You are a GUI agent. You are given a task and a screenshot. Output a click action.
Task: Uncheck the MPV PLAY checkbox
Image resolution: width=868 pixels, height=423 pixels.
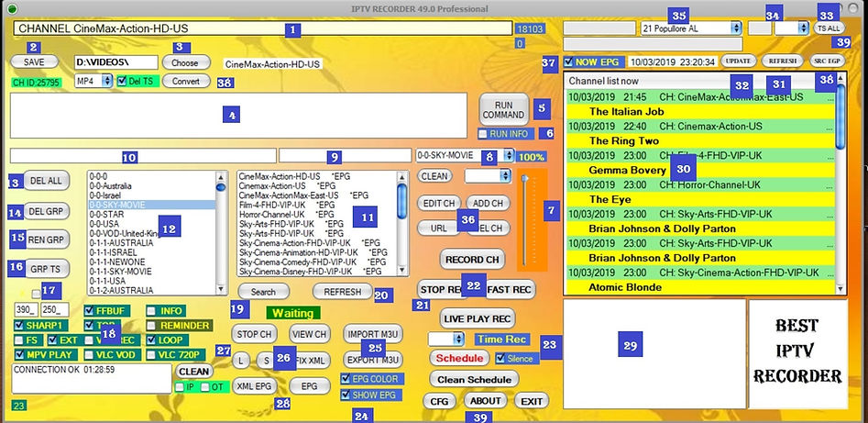(x=19, y=354)
